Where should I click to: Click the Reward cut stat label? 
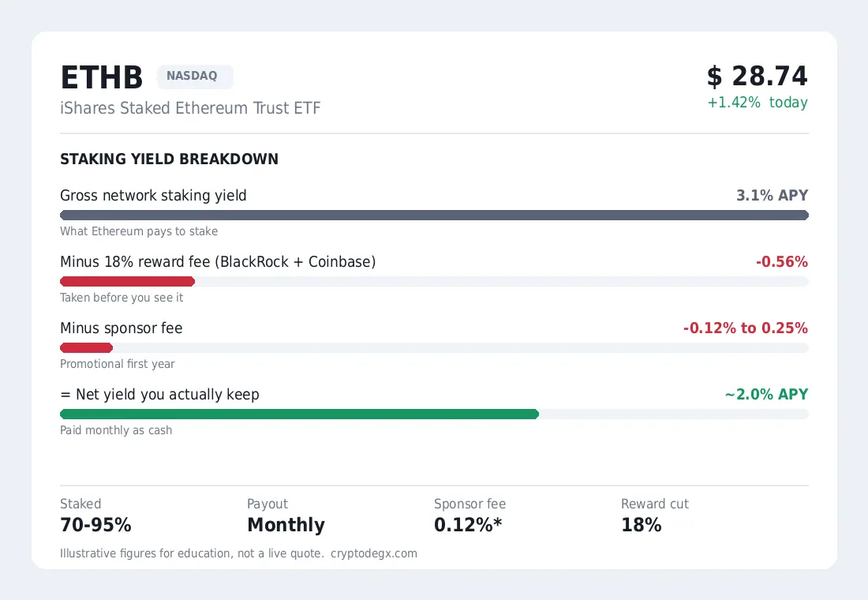[x=655, y=504]
